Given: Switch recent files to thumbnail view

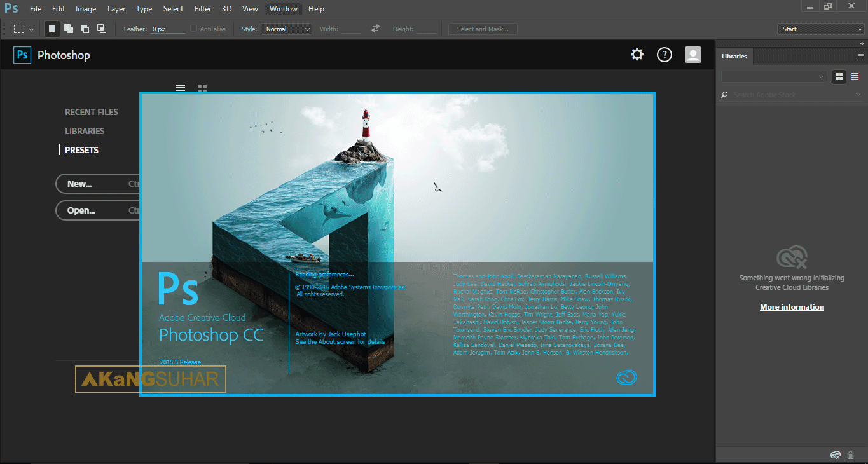Looking at the screenshot, I should coord(202,88).
